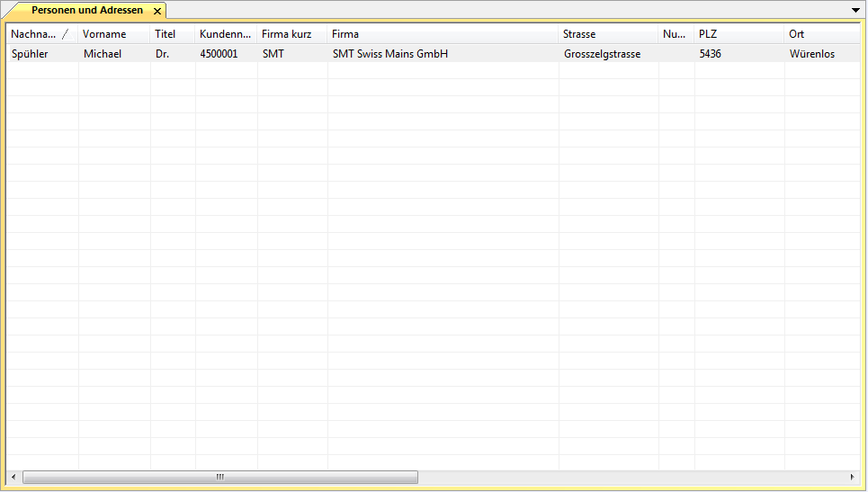The height and width of the screenshot is (492, 868).
Task: Click the Kundennr column header
Action: click(225, 34)
